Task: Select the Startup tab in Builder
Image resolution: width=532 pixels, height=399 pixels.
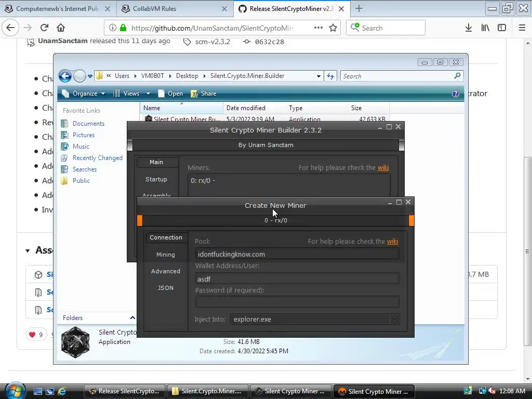Action: [x=156, y=179]
